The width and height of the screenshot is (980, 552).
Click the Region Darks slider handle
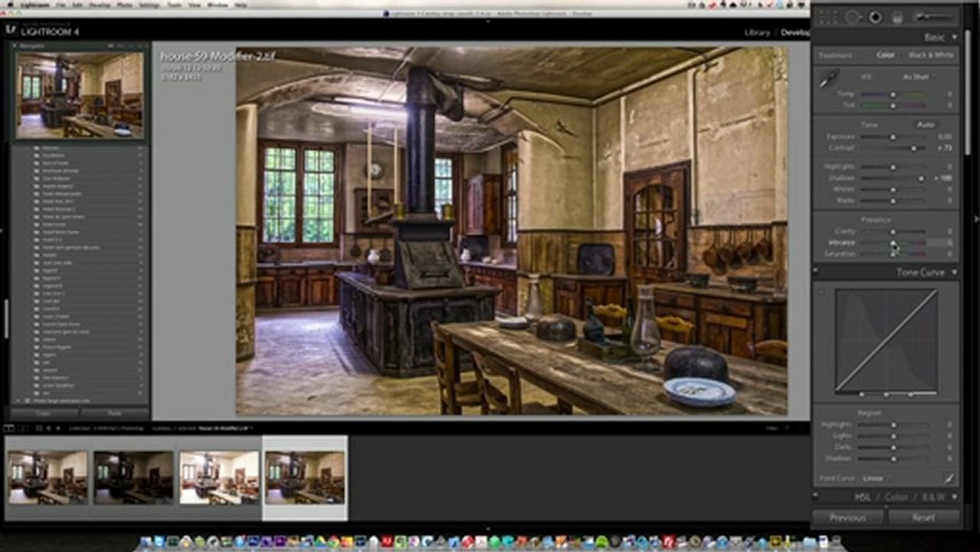tap(894, 447)
